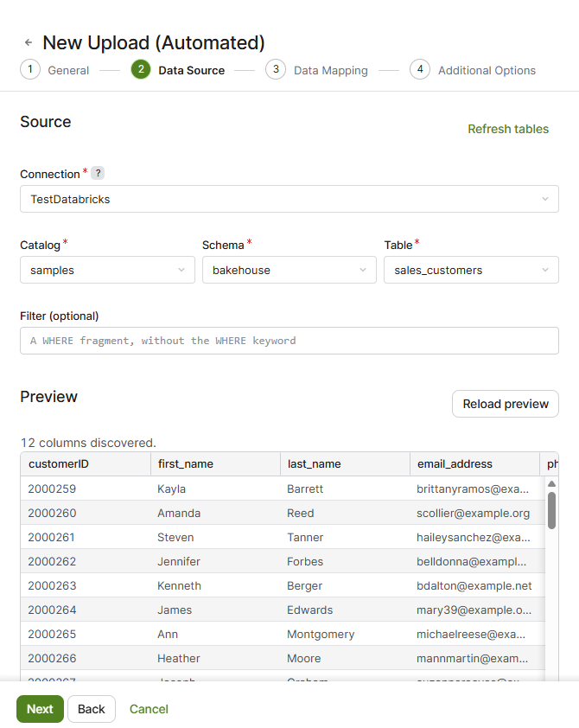Click last name cell Montgomery
Screen dimensions: 579x728
(x=345, y=634)
